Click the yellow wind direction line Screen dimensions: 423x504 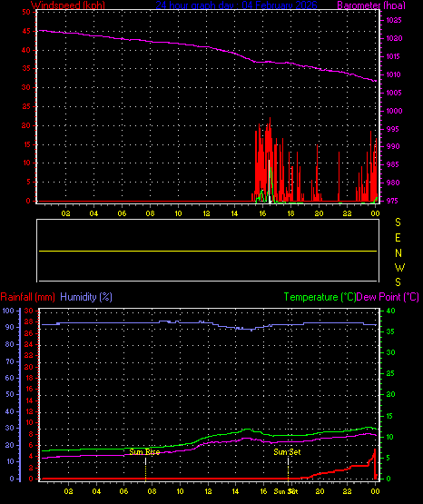click(x=208, y=251)
